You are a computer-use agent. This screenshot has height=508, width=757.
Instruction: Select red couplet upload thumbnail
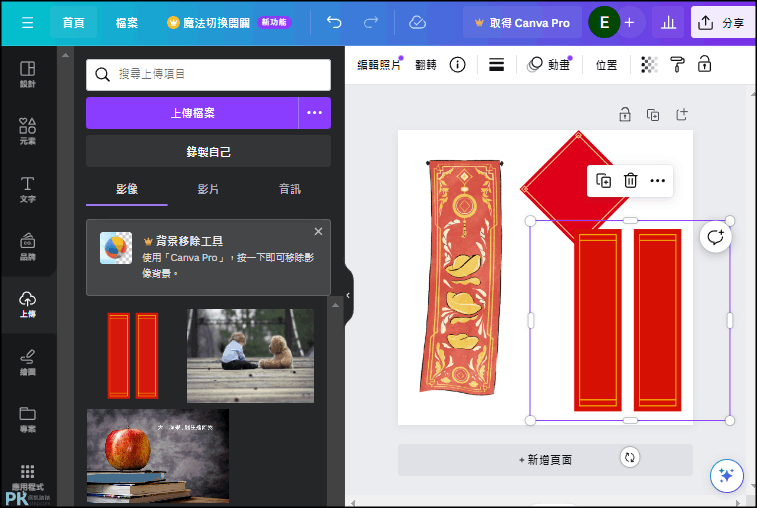tap(133, 356)
